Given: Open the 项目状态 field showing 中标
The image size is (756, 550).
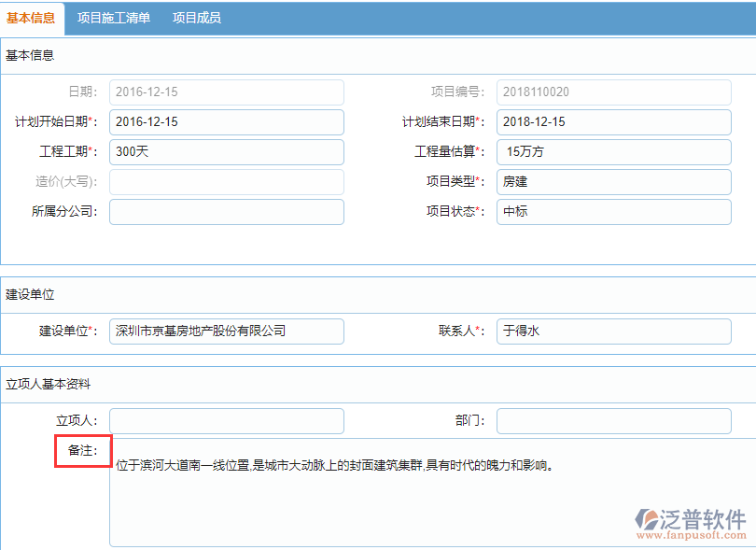Looking at the screenshot, I should [613, 212].
